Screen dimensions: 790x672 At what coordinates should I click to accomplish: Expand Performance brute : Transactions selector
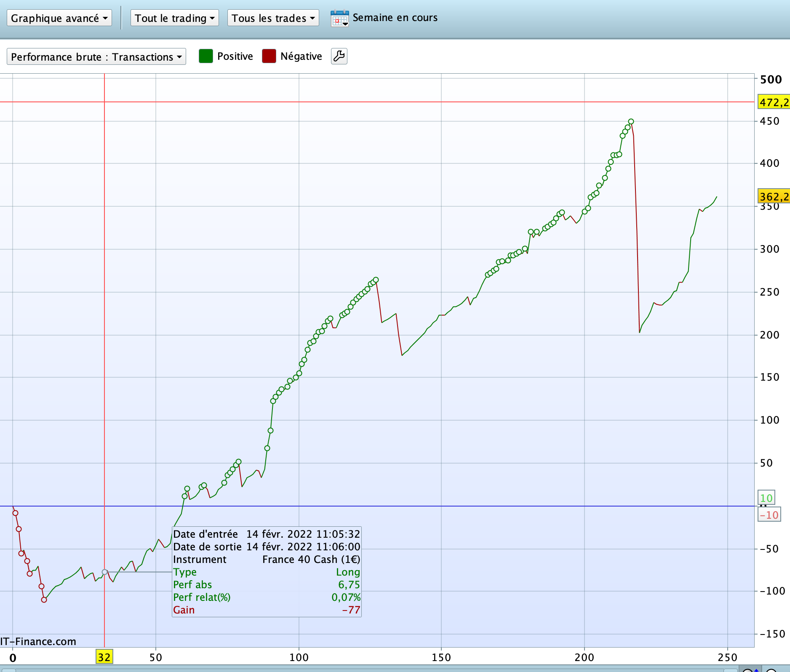pyautogui.click(x=96, y=57)
